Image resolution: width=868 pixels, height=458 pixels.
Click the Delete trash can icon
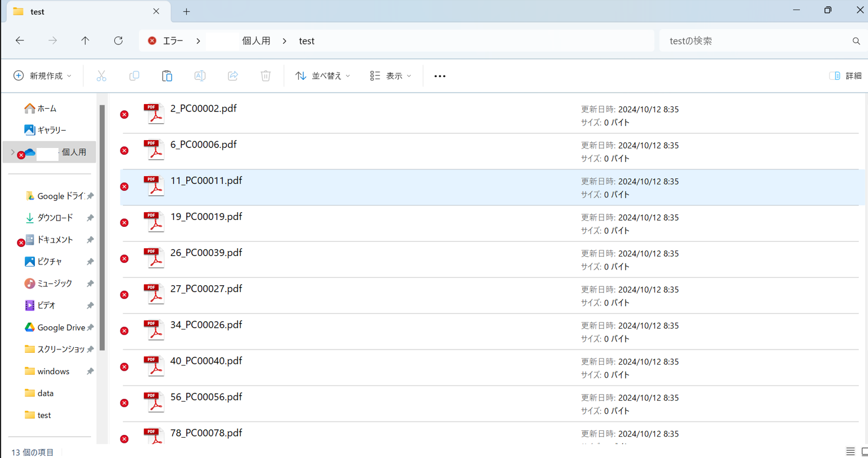266,76
